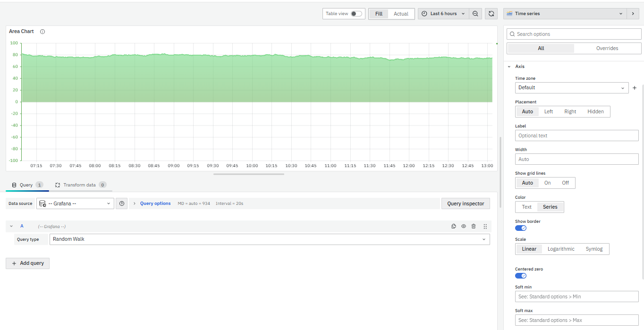
Task: Toggle the Table view switch
Action: [356, 14]
